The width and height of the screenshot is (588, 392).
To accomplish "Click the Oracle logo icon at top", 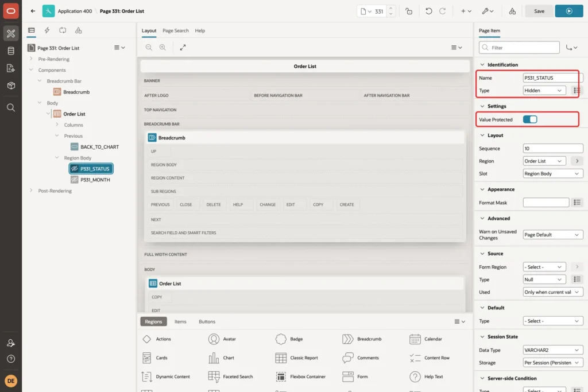I will coord(11,11).
